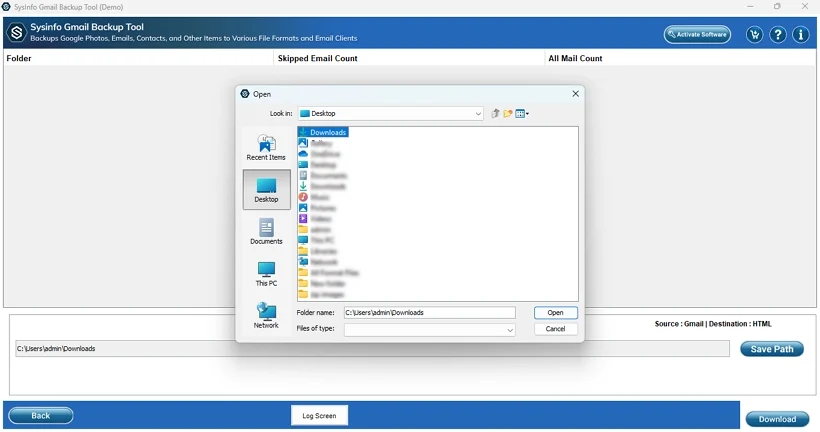Viewport: 820px width, 432px height.
Task: Create a new folder in dialog
Action: click(x=508, y=114)
